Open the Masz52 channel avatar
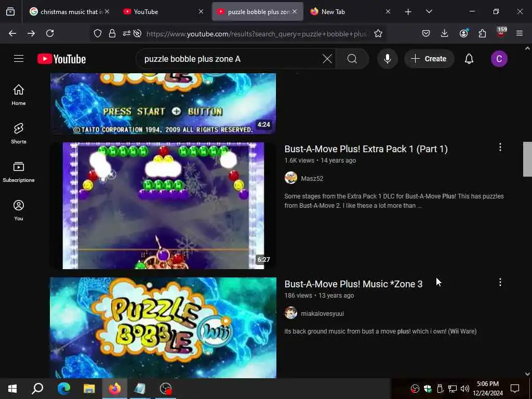 coord(291,178)
